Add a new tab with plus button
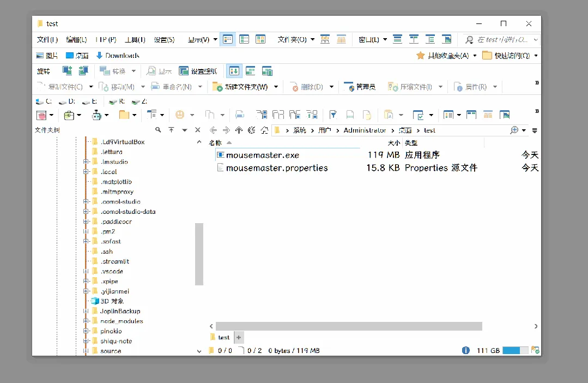588x383 pixels. click(x=239, y=338)
